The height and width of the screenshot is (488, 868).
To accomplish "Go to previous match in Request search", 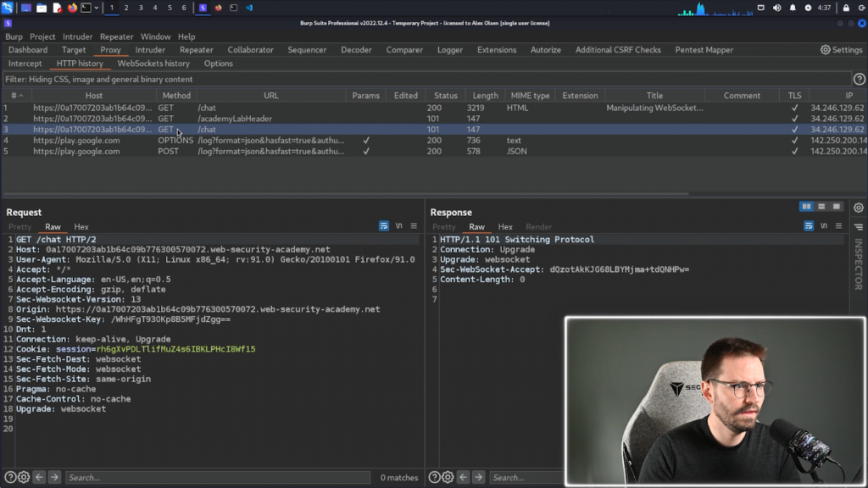I will (39, 477).
